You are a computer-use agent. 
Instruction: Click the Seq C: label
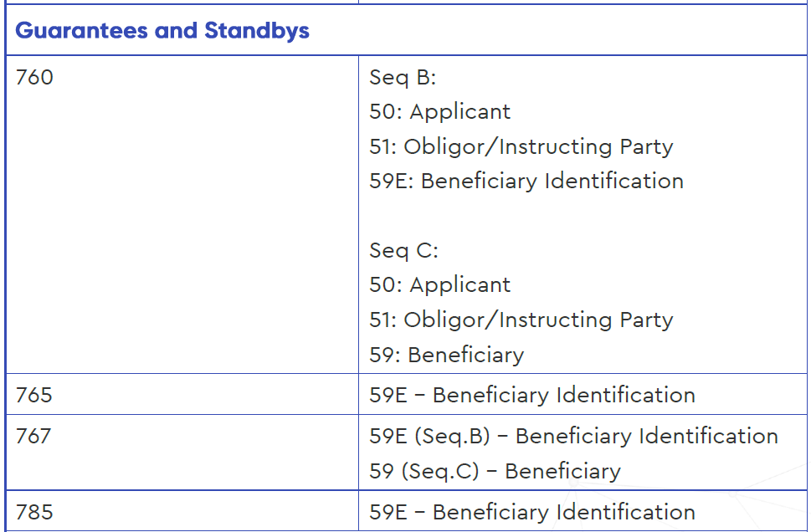[403, 251]
